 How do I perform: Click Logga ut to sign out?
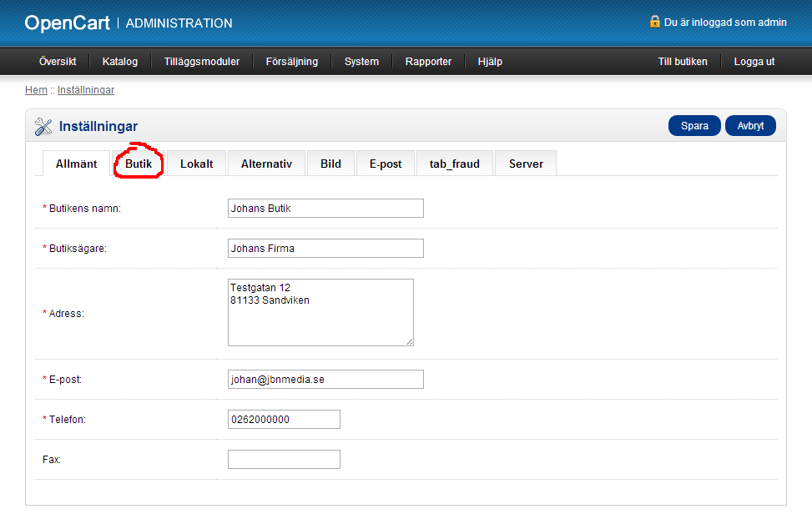point(754,62)
